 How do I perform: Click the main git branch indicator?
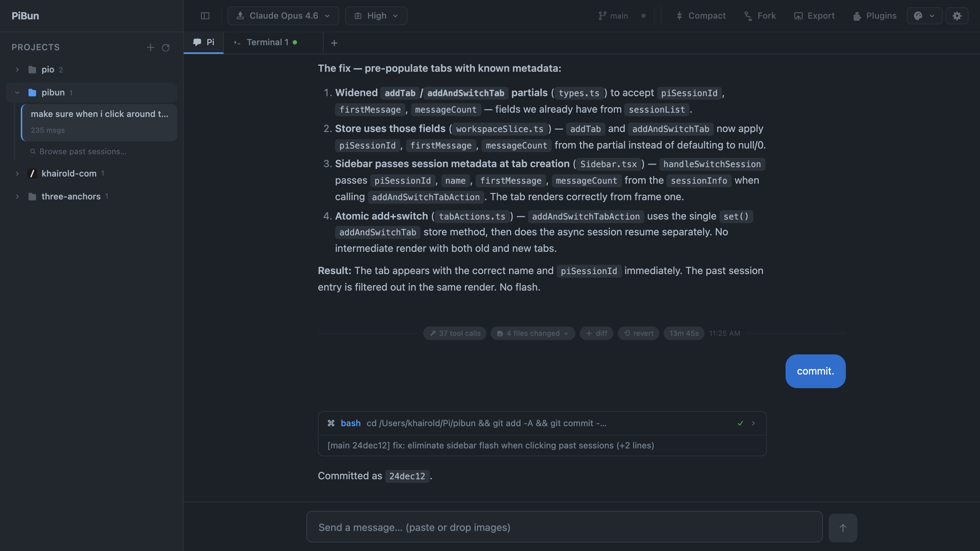[x=613, y=15]
